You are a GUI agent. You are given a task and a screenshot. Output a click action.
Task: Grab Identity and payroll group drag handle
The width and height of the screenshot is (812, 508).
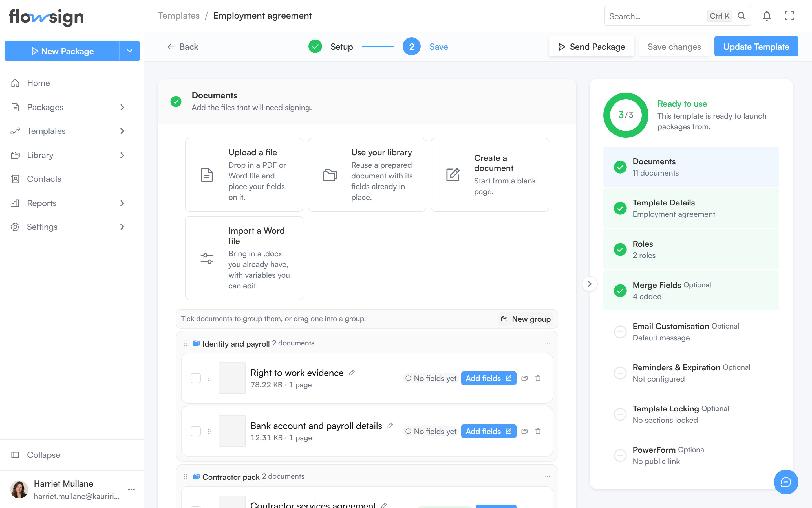click(x=186, y=343)
